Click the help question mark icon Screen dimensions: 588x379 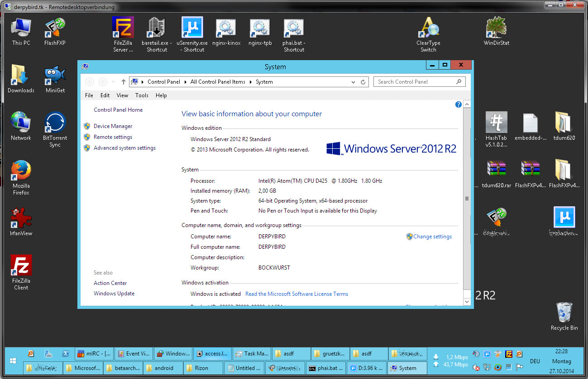click(x=458, y=104)
